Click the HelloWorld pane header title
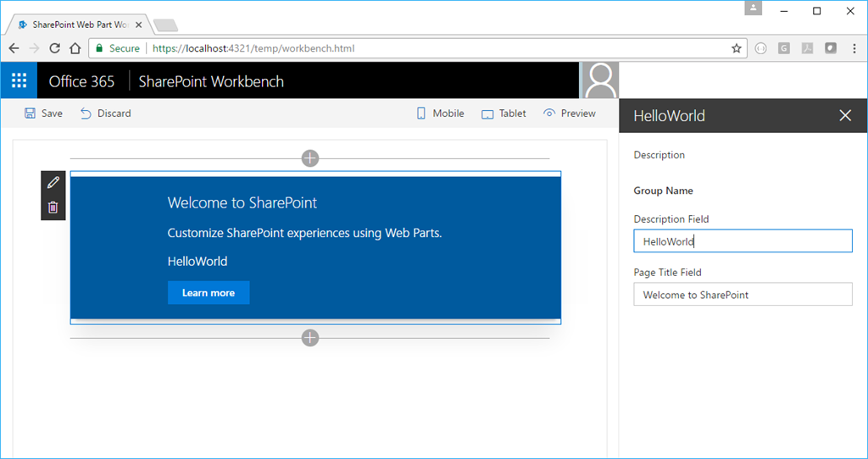 coord(670,115)
